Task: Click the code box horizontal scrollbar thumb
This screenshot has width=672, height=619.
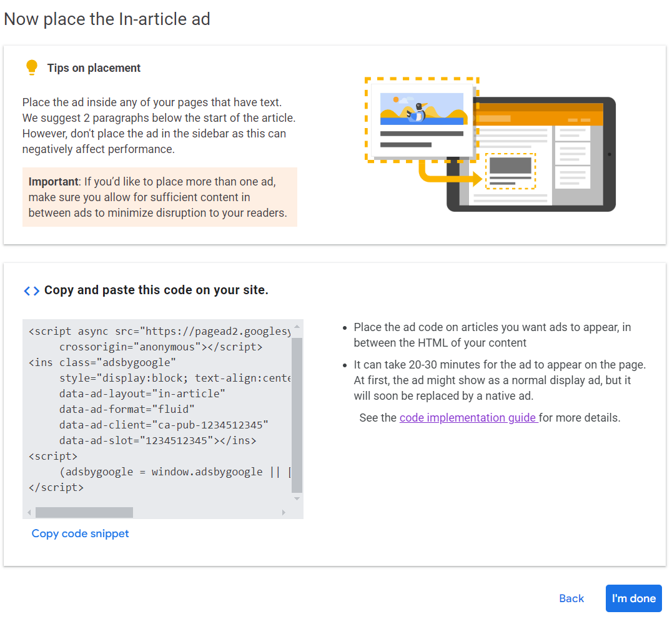Action: pos(84,512)
